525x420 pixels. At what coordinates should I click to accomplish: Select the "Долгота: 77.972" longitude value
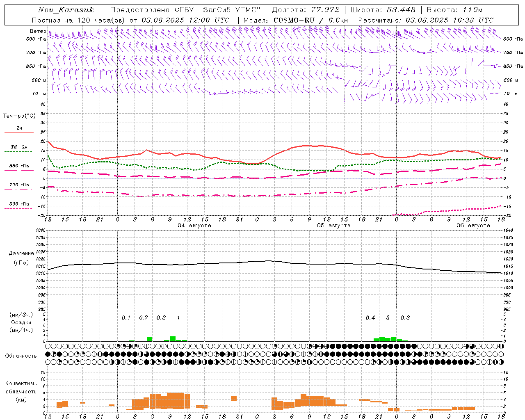[x=306, y=10]
